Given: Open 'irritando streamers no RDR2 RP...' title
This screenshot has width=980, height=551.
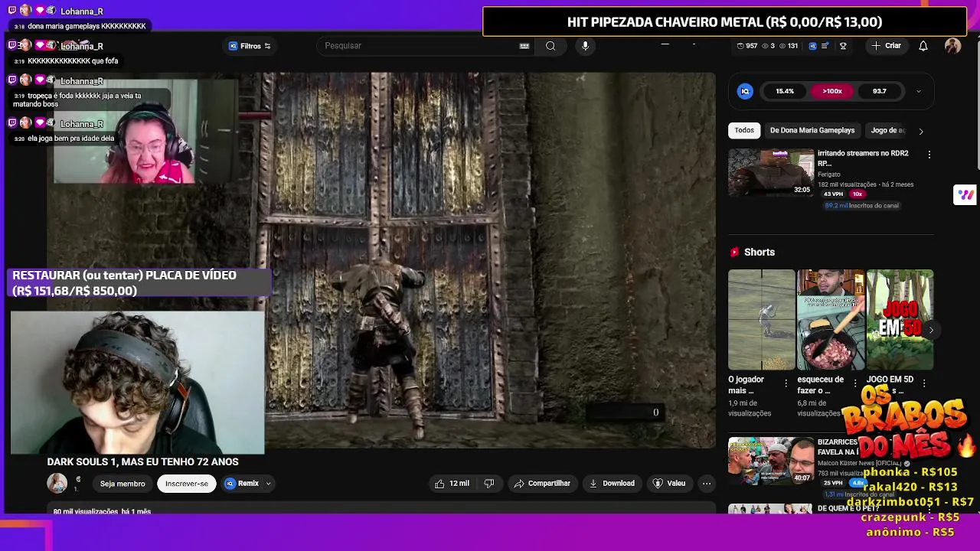Looking at the screenshot, I should tap(863, 158).
